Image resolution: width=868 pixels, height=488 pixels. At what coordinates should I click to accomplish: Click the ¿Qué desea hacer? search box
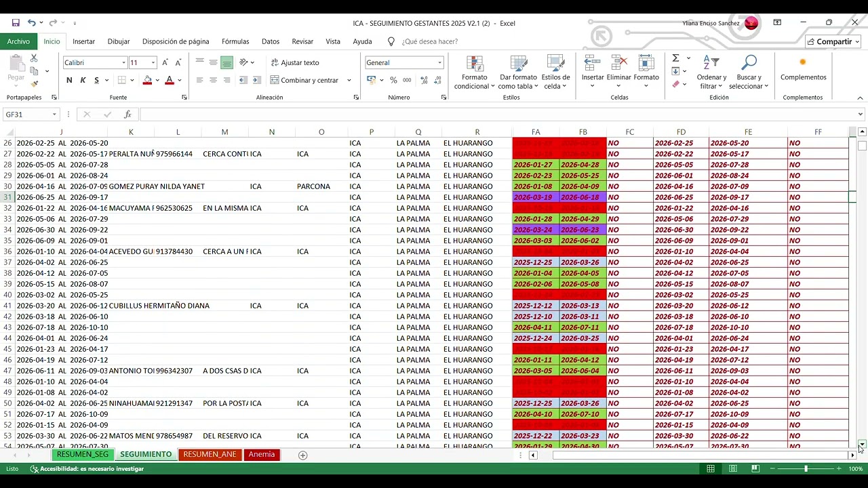coord(429,41)
